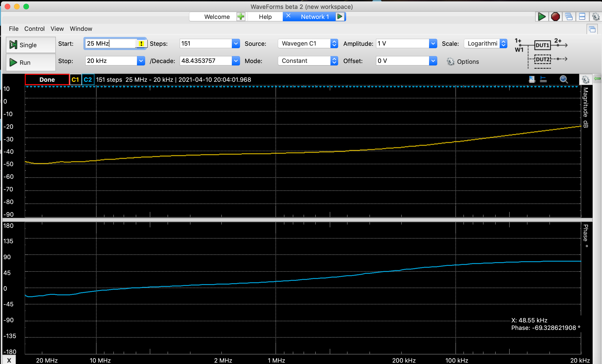Toggle the X axis button at bottom-left
The image size is (602, 364).
tap(9, 360)
